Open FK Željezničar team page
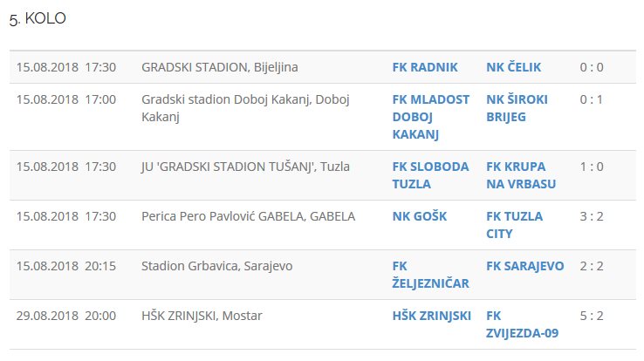Screen dimensions: 644x361 click(x=430, y=275)
